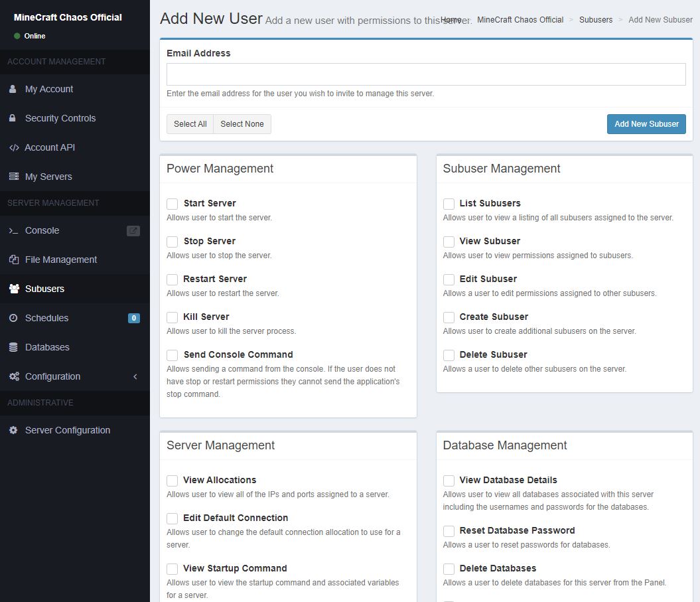Open console pop-out external window icon
Viewport: 700px width, 602px height.
tap(133, 231)
